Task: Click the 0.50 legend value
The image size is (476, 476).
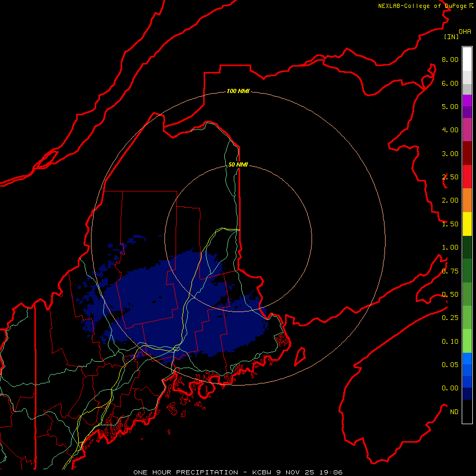Action: (x=450, y=295)
